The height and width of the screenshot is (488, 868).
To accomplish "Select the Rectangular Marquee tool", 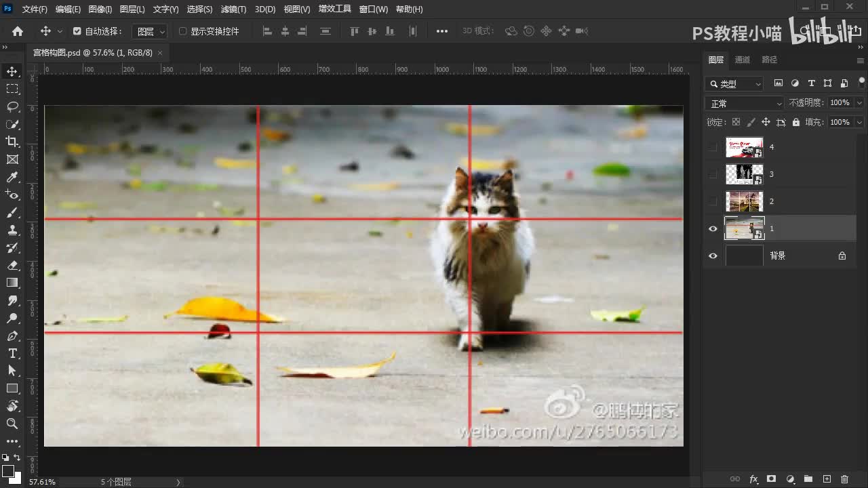I will [x=12, y=89].
